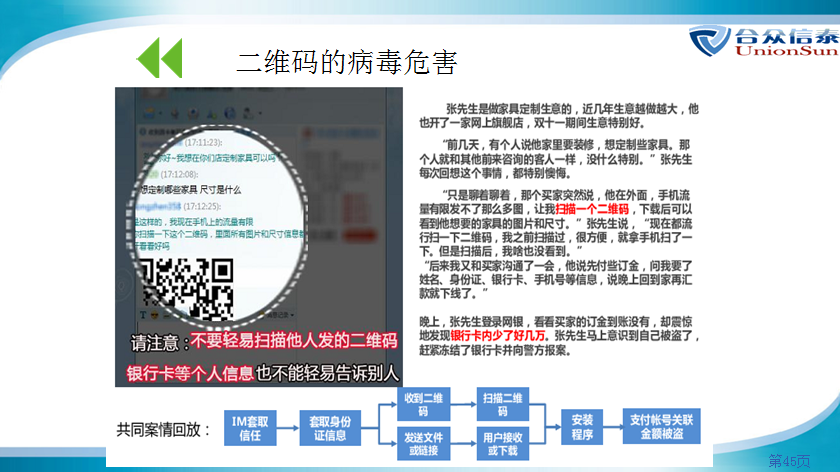
Task: Click the white caption 也不能轻易告诉别人
Action: click(327, 373)
